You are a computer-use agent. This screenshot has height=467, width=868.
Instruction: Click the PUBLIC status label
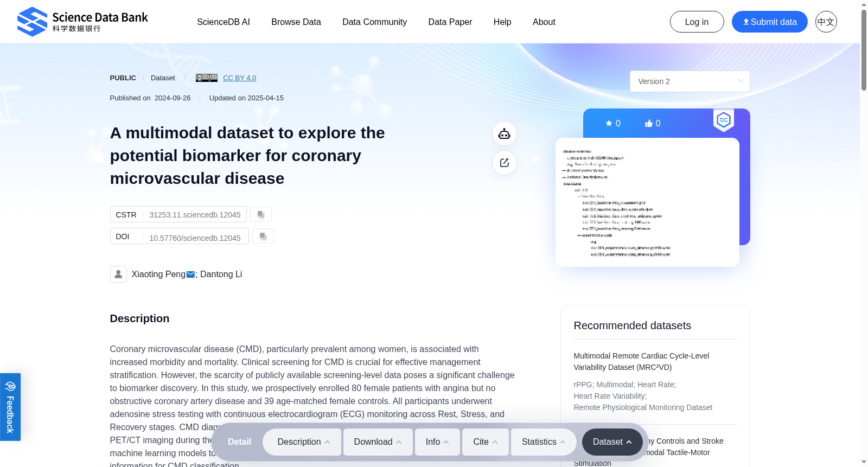click(123, 78)
